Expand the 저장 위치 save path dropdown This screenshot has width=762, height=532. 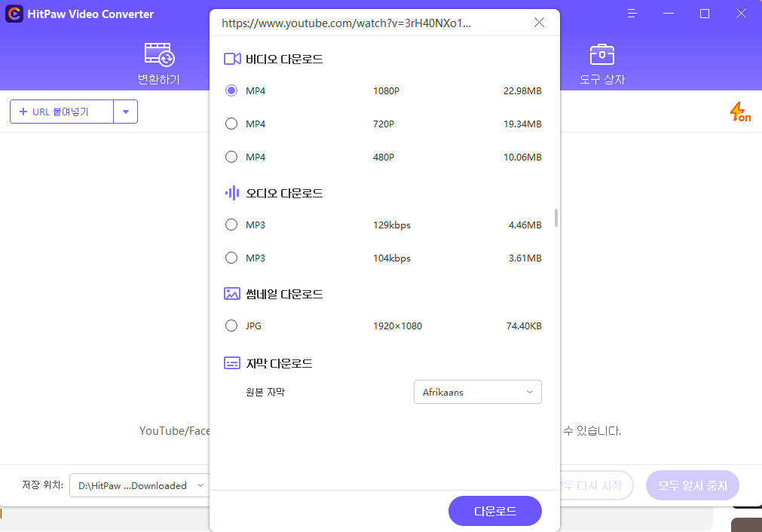pyautogui.click(x=139, y=485)
